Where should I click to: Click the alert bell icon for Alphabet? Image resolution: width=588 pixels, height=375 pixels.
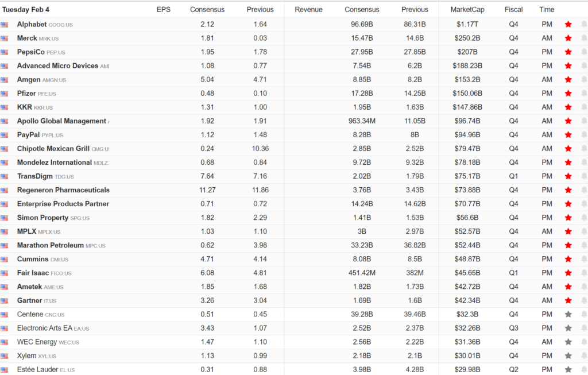coord(584,25)
